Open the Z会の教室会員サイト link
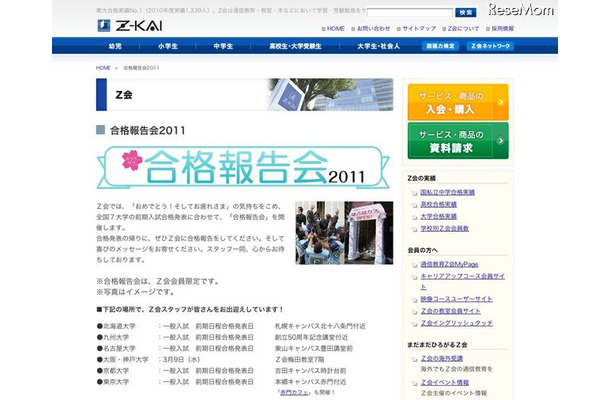Viewport: 610px width, 400px height. click(x=450, y=311)
